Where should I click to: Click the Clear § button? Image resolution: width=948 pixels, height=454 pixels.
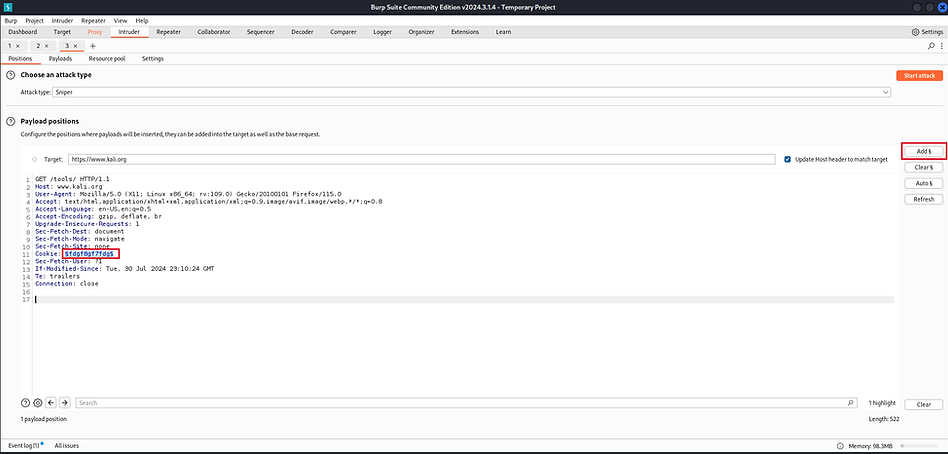click(924, 167)
